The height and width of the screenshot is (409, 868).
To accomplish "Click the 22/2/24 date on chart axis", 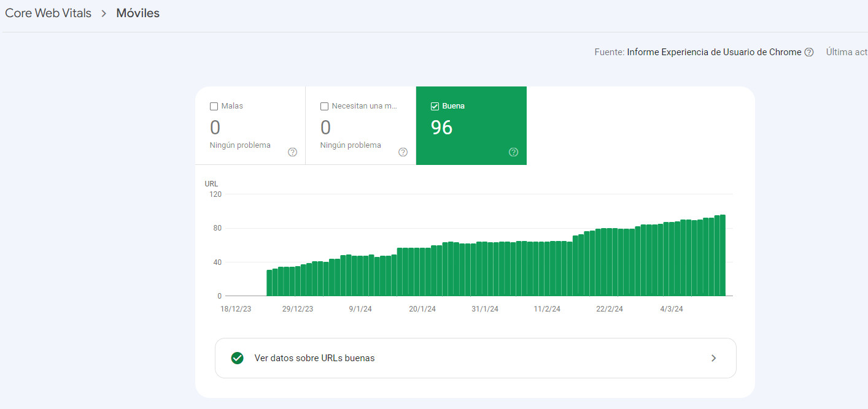I will click(609, 309).
